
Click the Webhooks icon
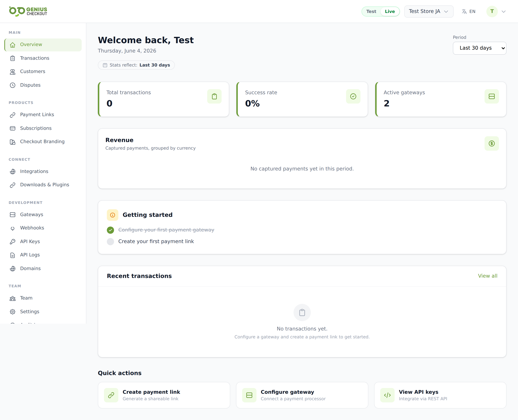pyautogui.click(x=13, y=228)
